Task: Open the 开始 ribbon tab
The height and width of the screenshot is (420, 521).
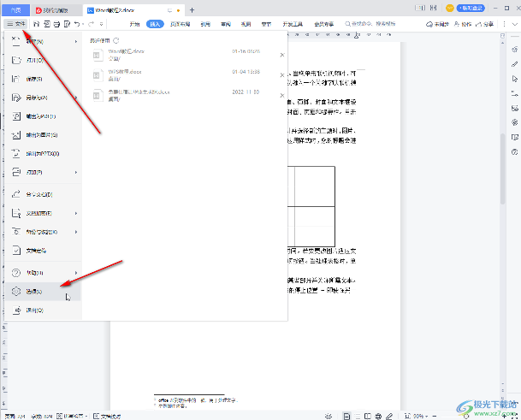Action: tap(134, 24)
